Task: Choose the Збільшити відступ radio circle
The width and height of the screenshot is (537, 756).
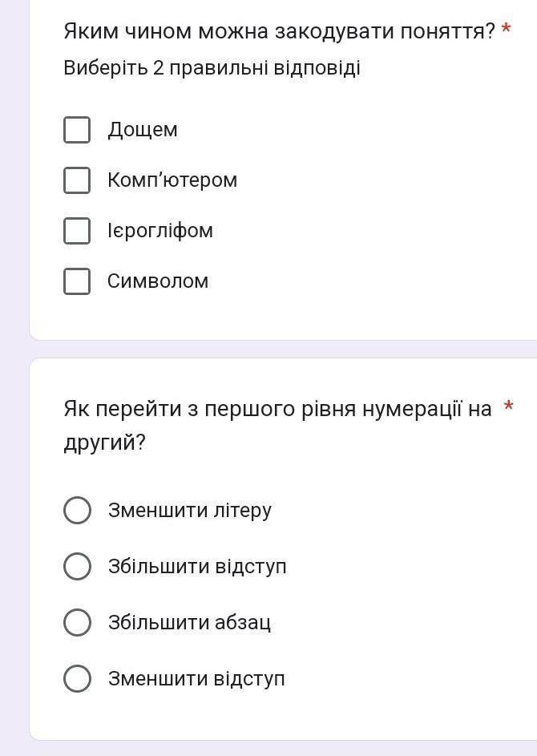Action: pyautogui.click(x=77, y=566)
